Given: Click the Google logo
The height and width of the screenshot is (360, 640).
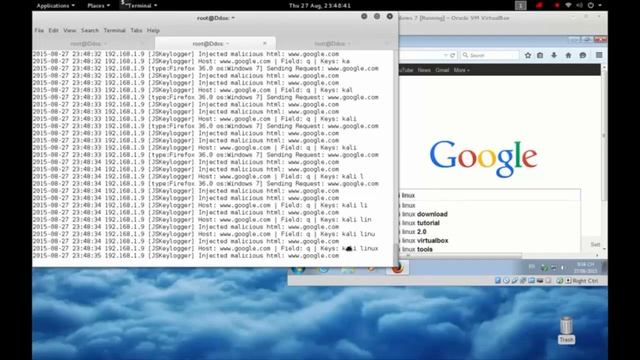Looking at the screenshot, I should (483, 158).
